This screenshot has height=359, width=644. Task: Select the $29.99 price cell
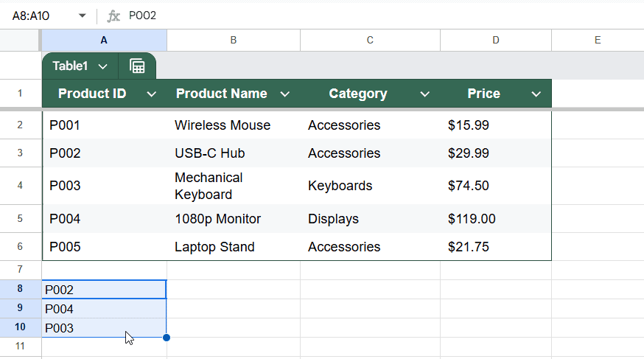[x=496, y=153]
